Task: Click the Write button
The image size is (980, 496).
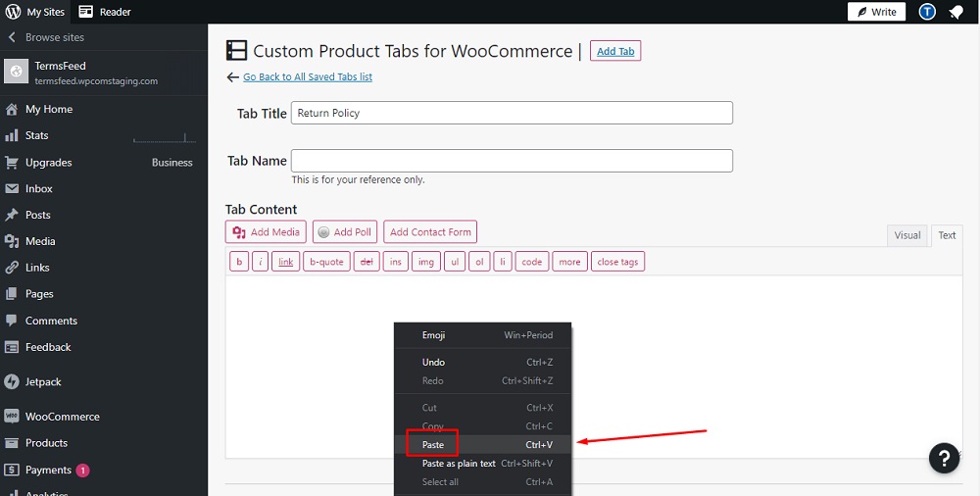Action: (876, 12)
